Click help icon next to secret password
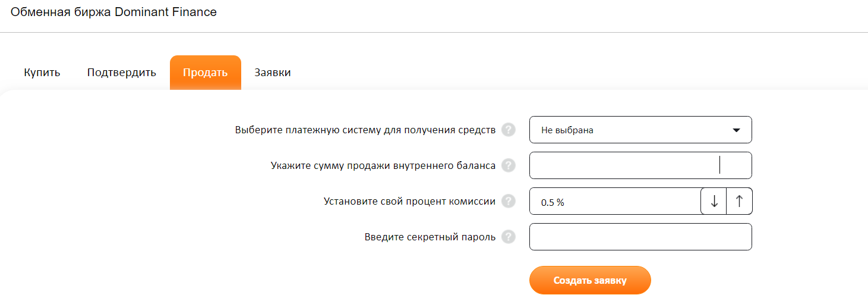 point(509,237)
